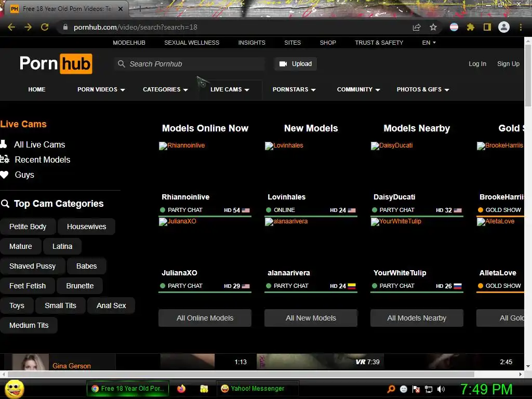This screenshot has height=399, width=532.
Task: View site information via the lock icon
Action: (65, 27)
